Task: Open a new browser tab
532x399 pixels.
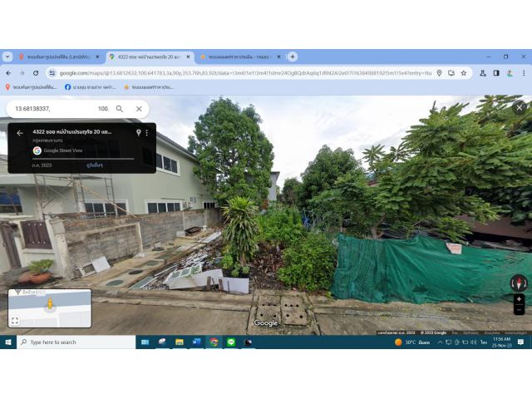Action: (x=293, y=57)
